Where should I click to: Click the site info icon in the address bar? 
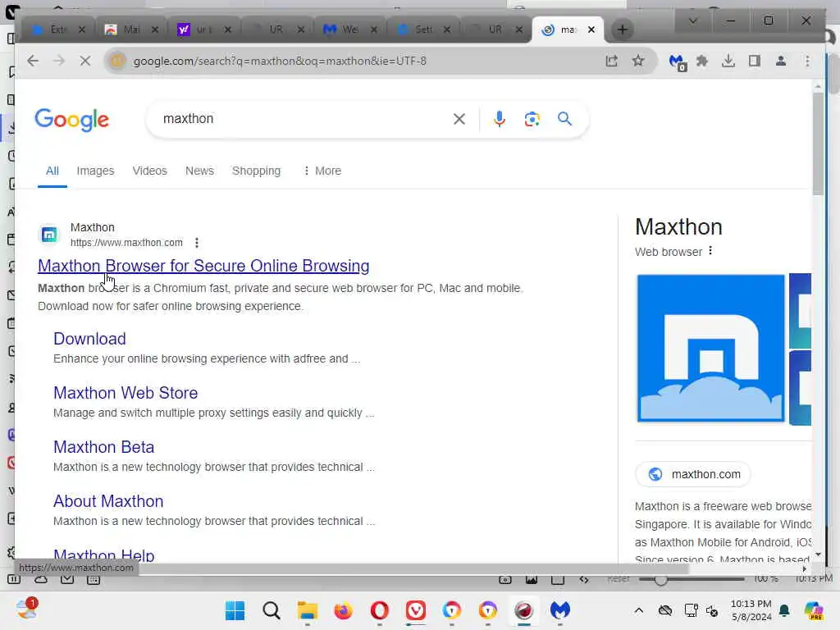click(116, 61)
